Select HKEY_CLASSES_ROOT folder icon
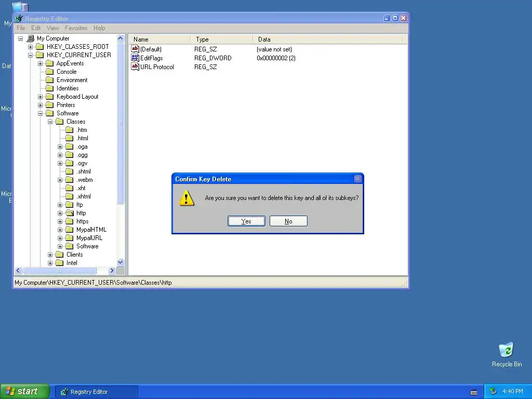Viewport: 532px width, 399px height. point(39,46)
